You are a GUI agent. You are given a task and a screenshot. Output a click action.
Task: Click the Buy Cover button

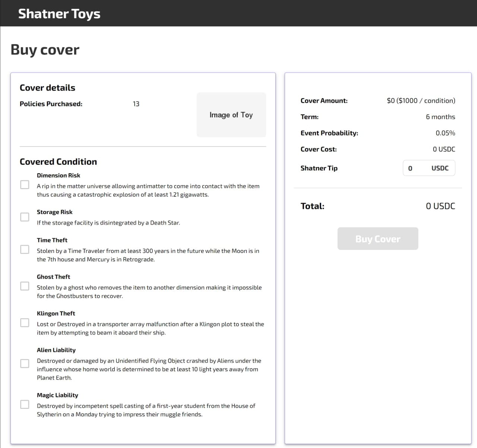click(x=378, y=239)
